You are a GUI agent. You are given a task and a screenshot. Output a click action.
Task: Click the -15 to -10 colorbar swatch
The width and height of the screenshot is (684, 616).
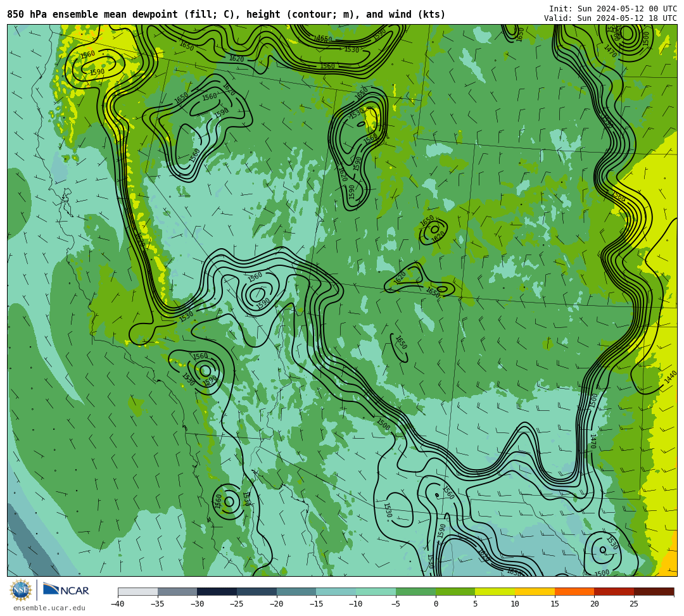point(336,591)
